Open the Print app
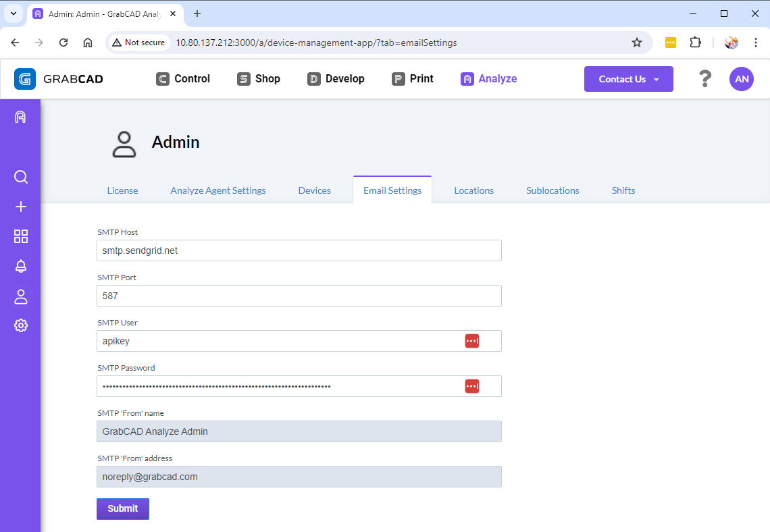This screenshot has height=532, width=770. coord(413,78)
